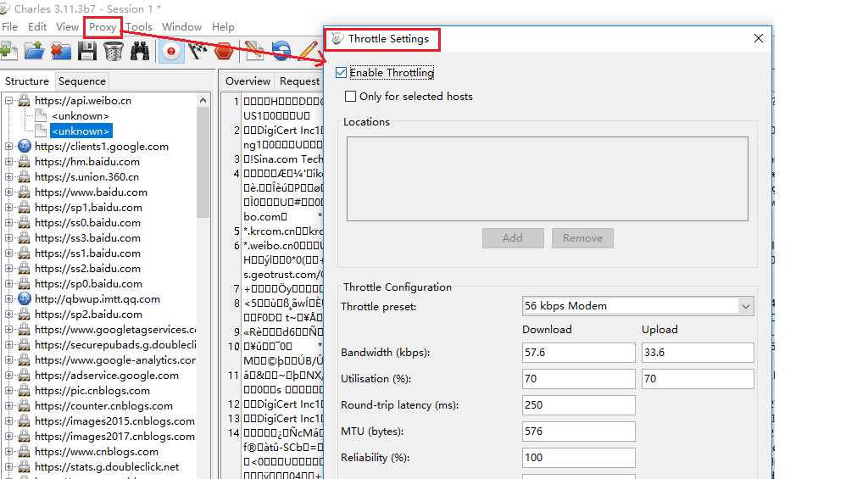Click the lock icon beside hm.baidu.com
Image resolution: width=868 pixels, height=479 pixels.
[25, 162]
